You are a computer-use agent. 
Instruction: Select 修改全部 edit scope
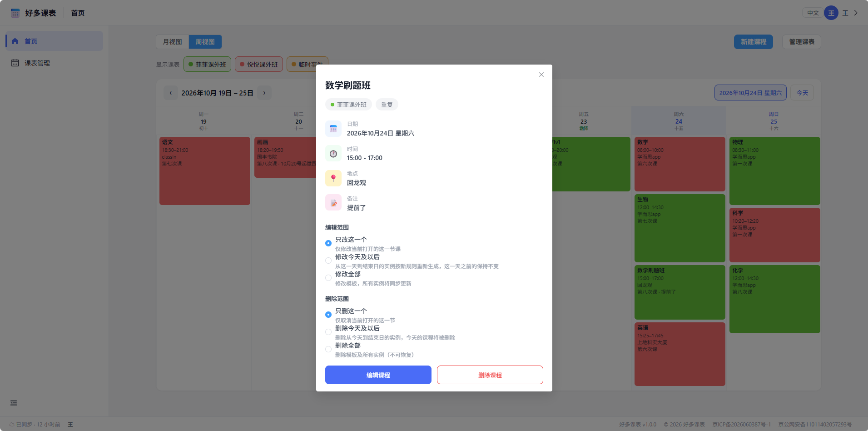(x=328, y=278)
